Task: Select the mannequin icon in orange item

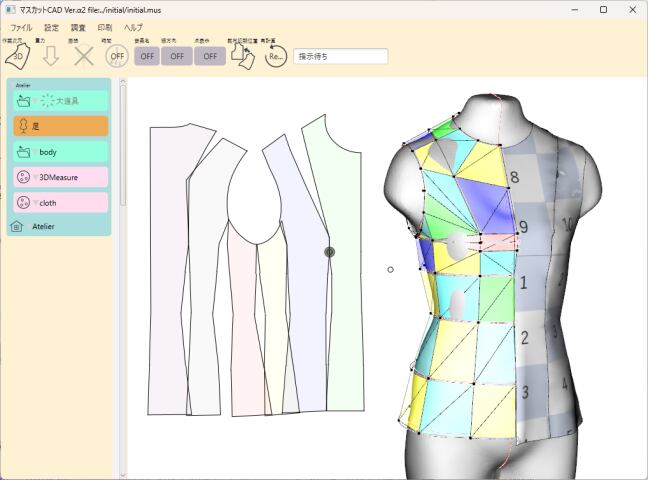Action: click(23, 126)
